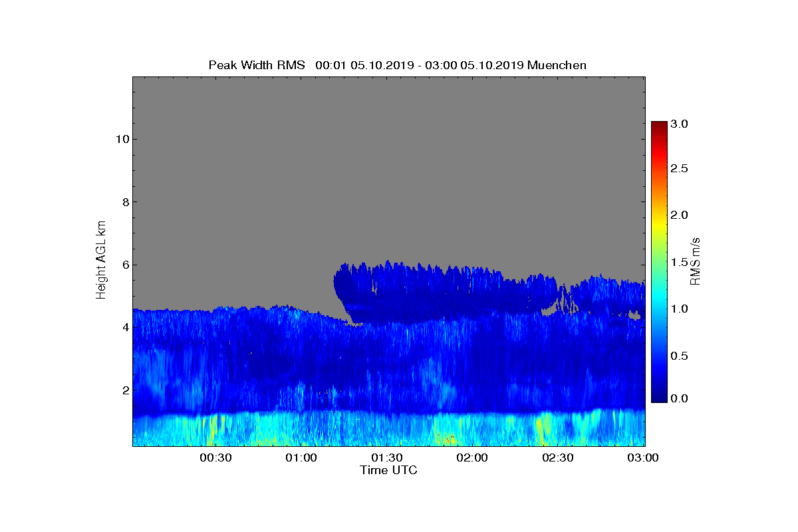Click the colorbar value 1.0
Screen dimensions: 798x532
pyautogui.click(x=680, y=309)
